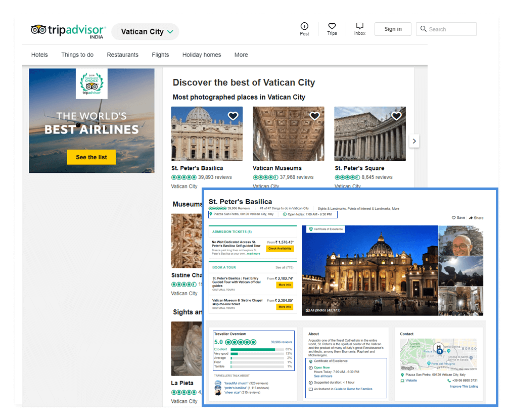
Task: Click See all (778) tours link
Action: tap(285, 268)
